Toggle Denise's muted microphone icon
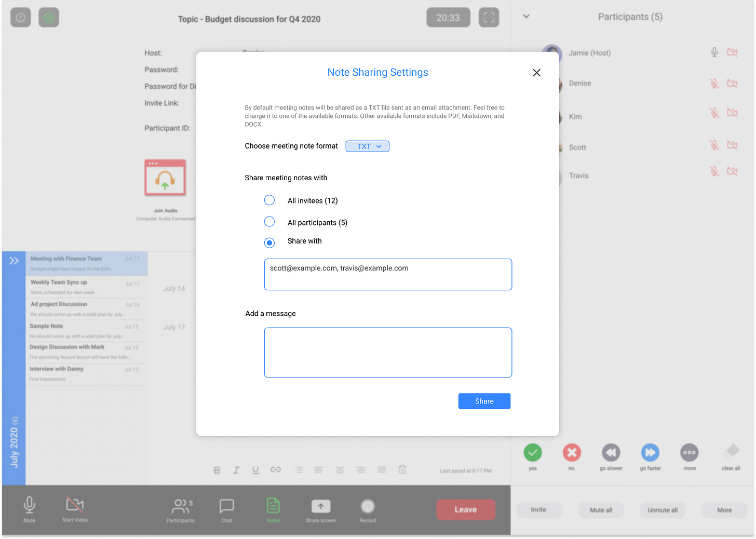The width and height of the screenshot is (756, 539). tap(714, 83)
